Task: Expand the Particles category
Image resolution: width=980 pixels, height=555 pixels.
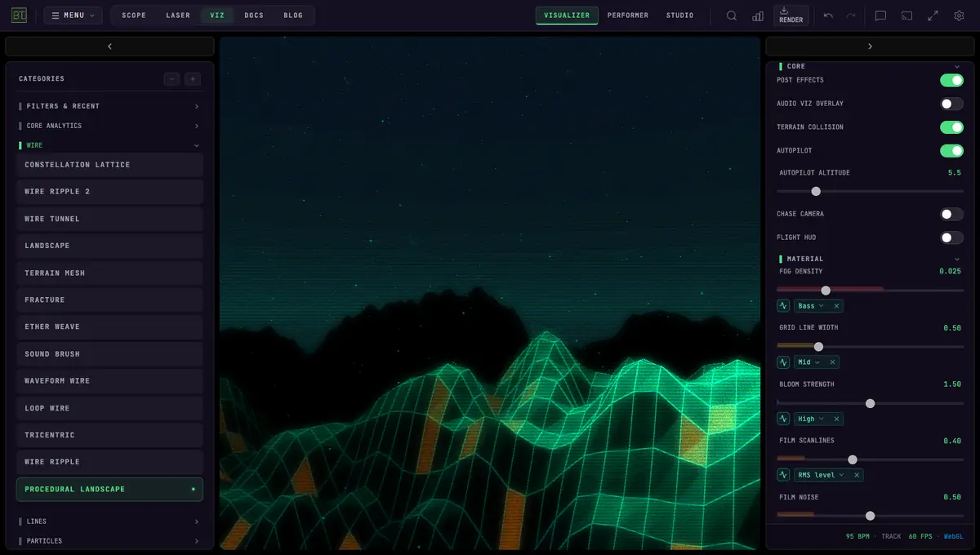Action: coord(109,541)
